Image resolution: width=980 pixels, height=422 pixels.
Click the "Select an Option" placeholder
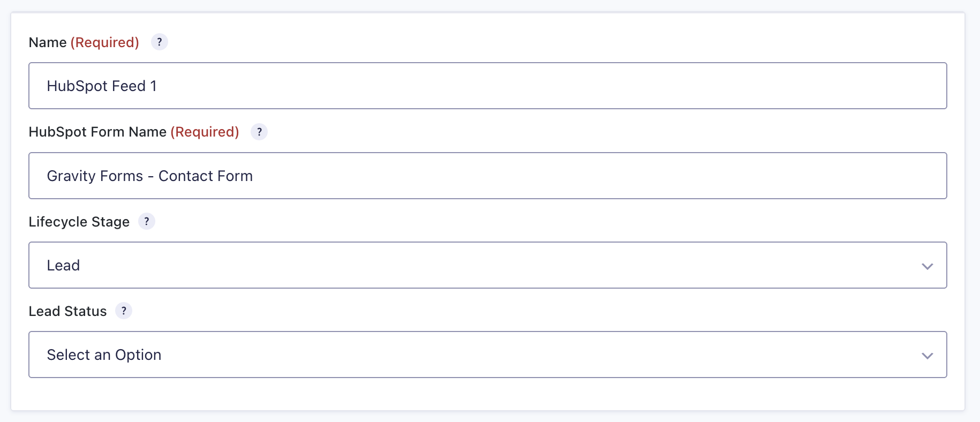pyautogui.click(x=104, y=355)
